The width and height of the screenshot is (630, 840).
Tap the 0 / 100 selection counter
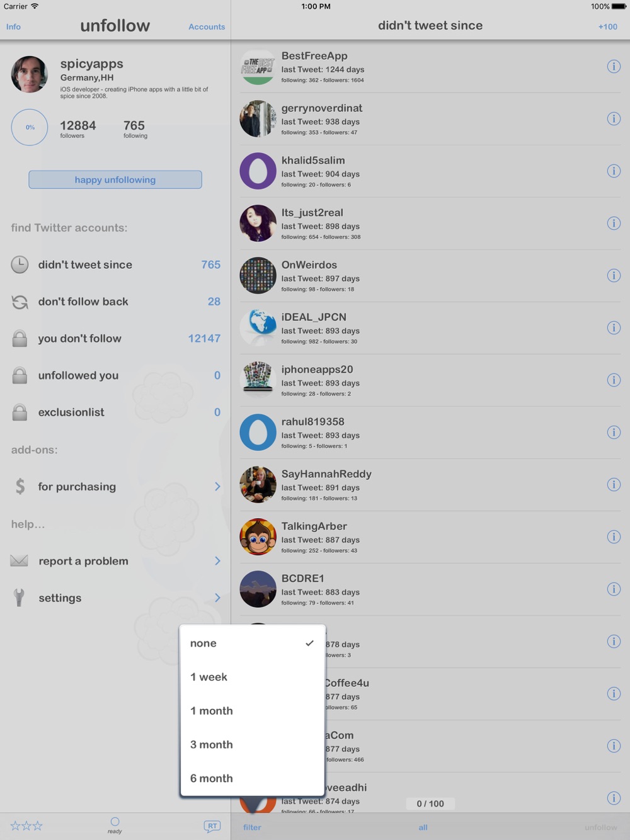click(430, 803)
